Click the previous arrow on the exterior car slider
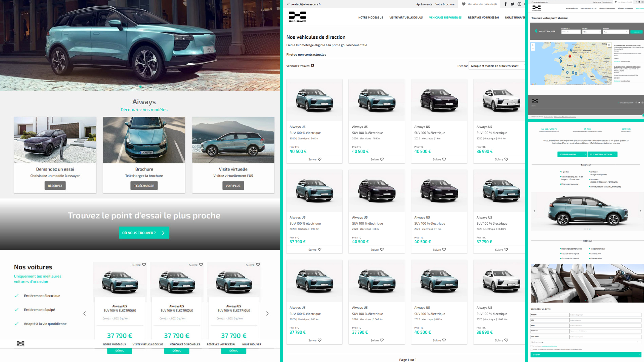The width and height of the screenshot is (644, 362). (x=534, y=212)
